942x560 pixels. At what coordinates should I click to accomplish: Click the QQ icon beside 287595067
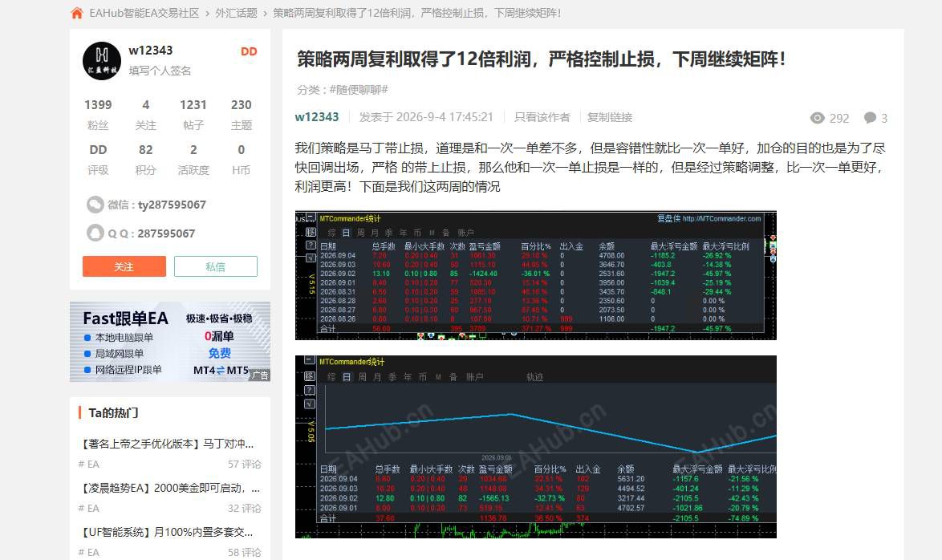[95, 233]
